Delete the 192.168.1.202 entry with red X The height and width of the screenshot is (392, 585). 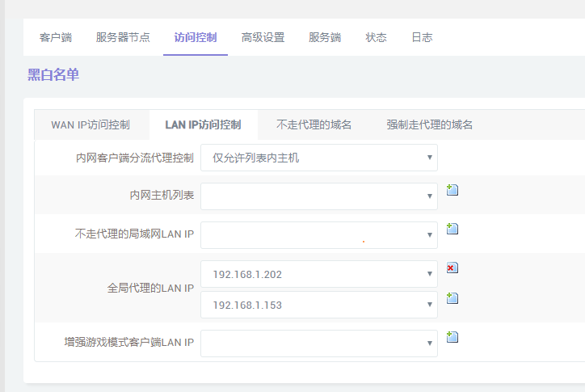pos(452,268)
